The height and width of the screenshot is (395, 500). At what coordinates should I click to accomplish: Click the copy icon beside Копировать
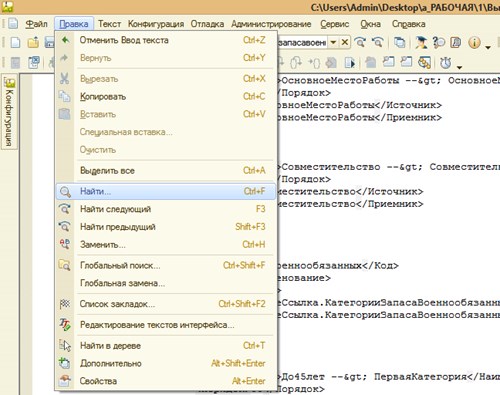click(65, 97)
